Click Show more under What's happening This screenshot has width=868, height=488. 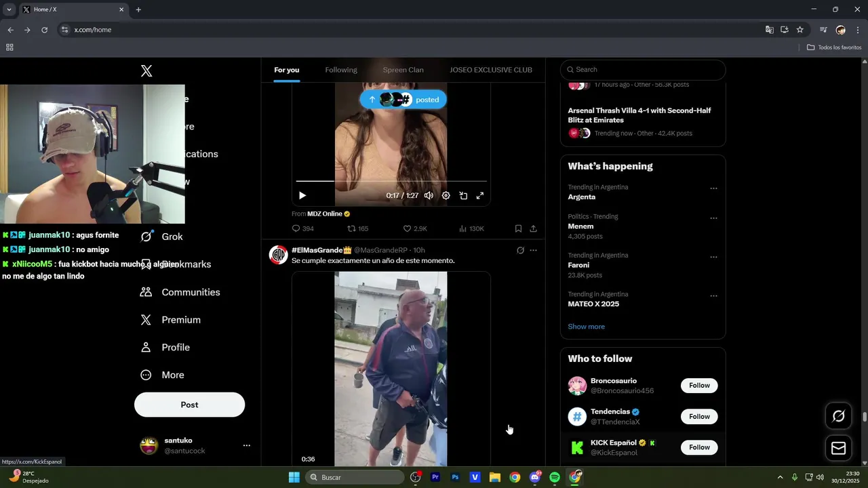587,327
